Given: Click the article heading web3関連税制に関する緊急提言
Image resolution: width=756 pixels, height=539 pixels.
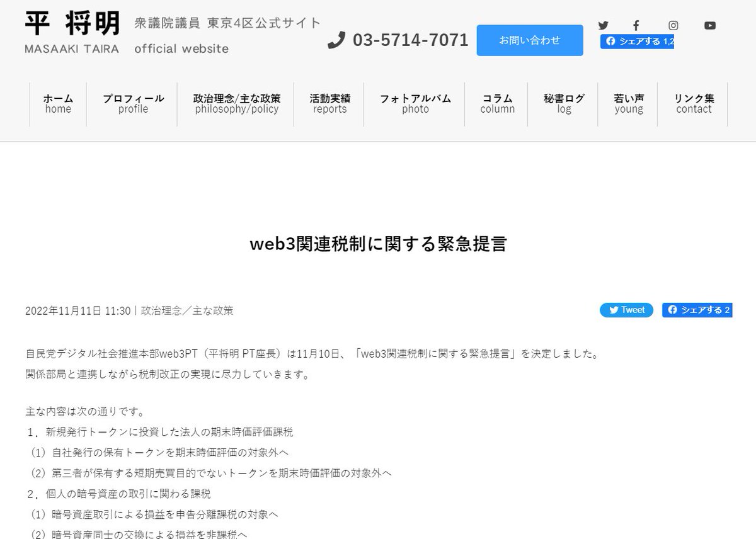Looking at the screenshot, I should pyautogui.click(x=378, y=244).
